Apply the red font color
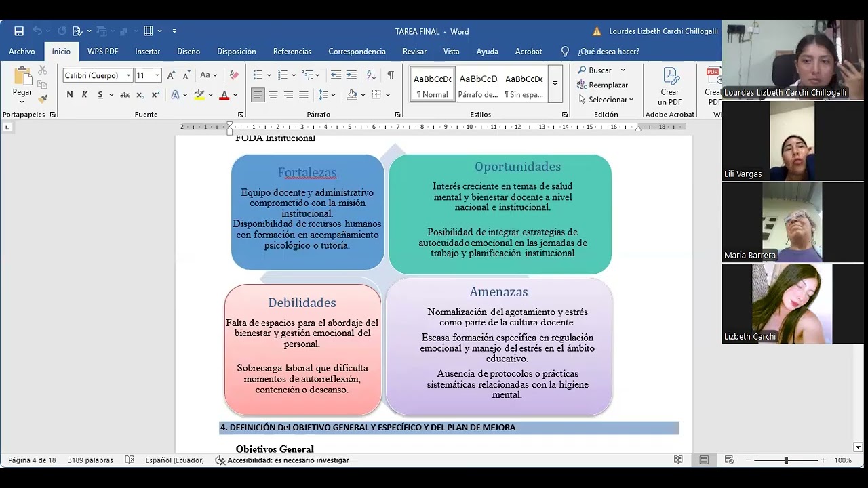 point(224,95)
